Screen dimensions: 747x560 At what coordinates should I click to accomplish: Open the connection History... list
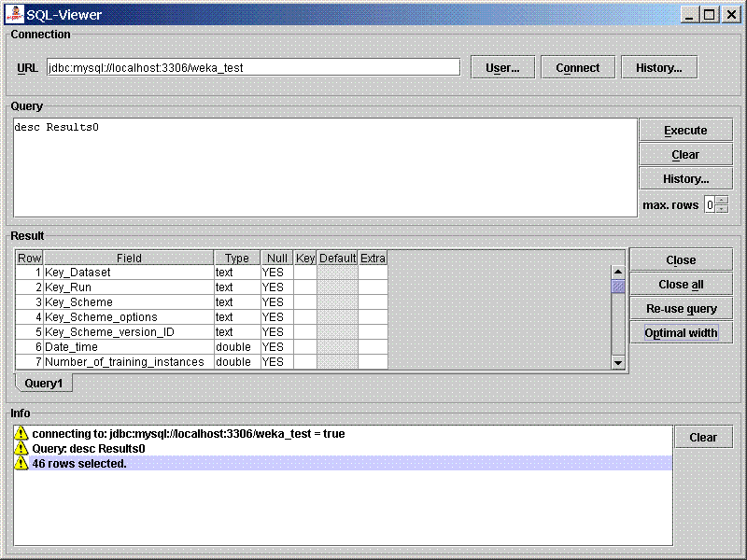[x=659, y=67]
